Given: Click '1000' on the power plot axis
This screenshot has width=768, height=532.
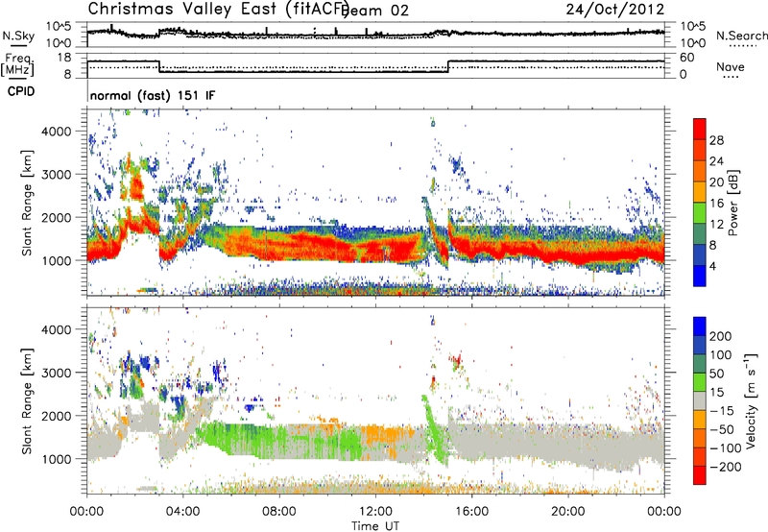Looking at the screenshot, I should tap(56, 260).
